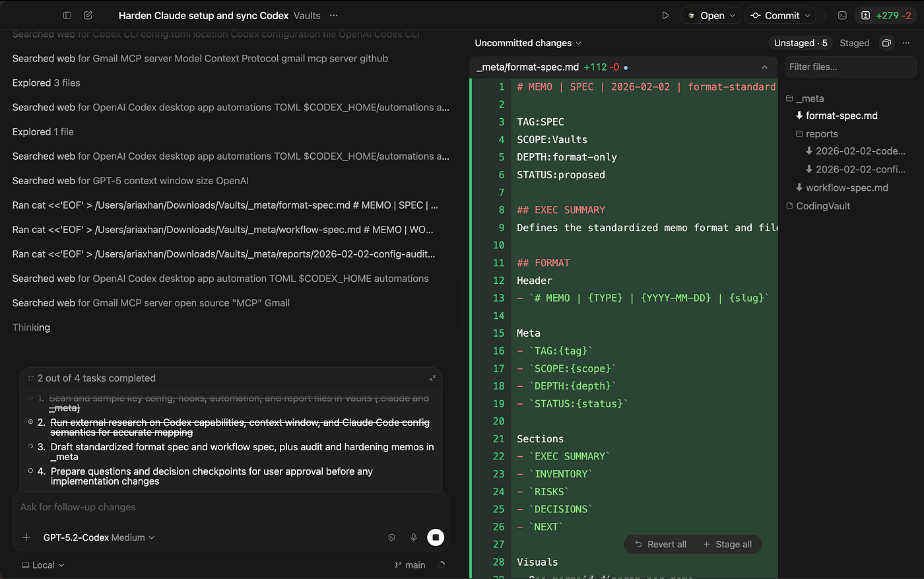Open the Open dropdown button
The image size is (924, 579).
pos(711,15)
